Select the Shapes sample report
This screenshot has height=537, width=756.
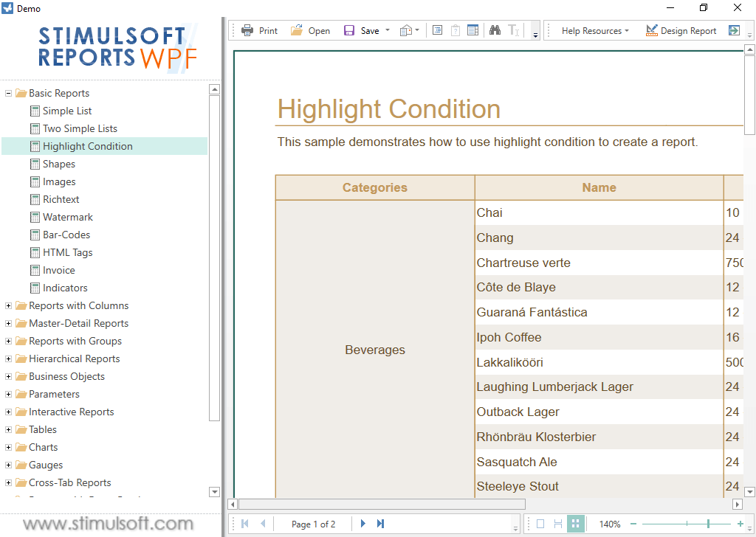(x=58, y=164)
